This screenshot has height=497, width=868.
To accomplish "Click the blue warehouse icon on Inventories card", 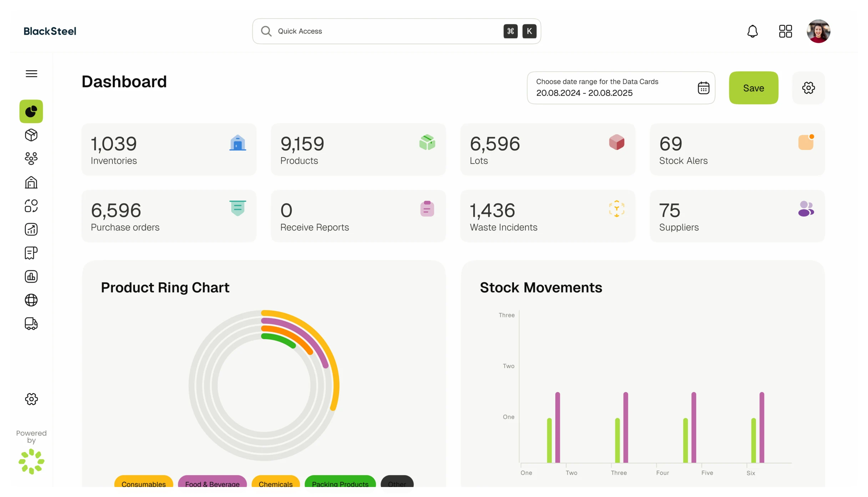I will (238, 143).
